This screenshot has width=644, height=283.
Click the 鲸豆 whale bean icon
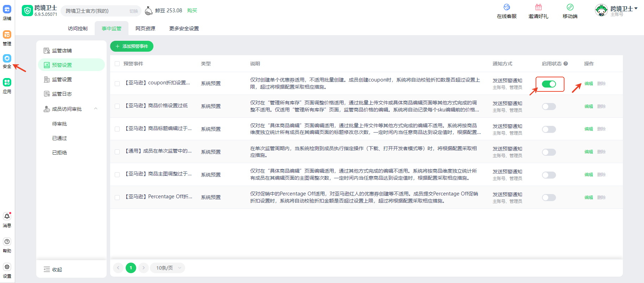point(149,11)
